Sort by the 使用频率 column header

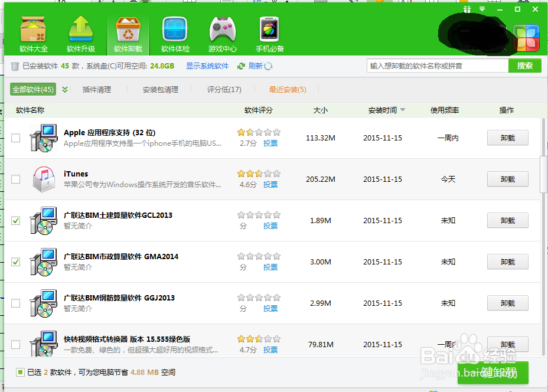(x=445, y=110)
